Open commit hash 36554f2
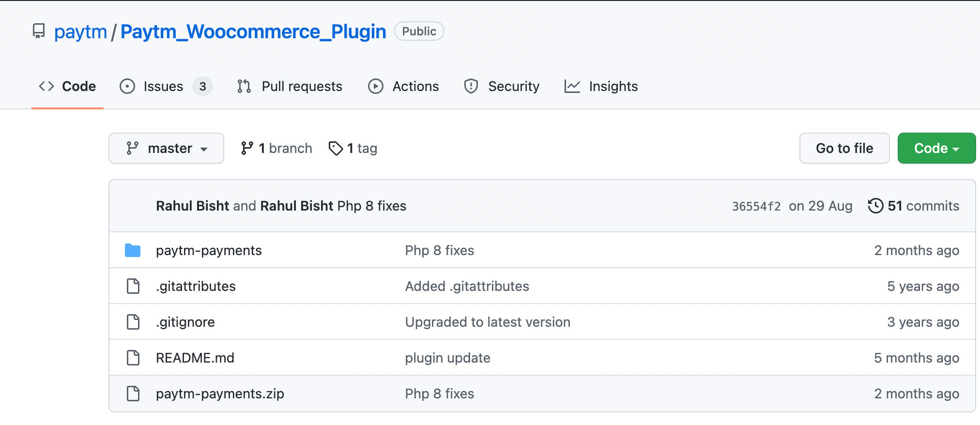Image resolution: width=980 pixels, height=425 pixels. coord(756,206)
